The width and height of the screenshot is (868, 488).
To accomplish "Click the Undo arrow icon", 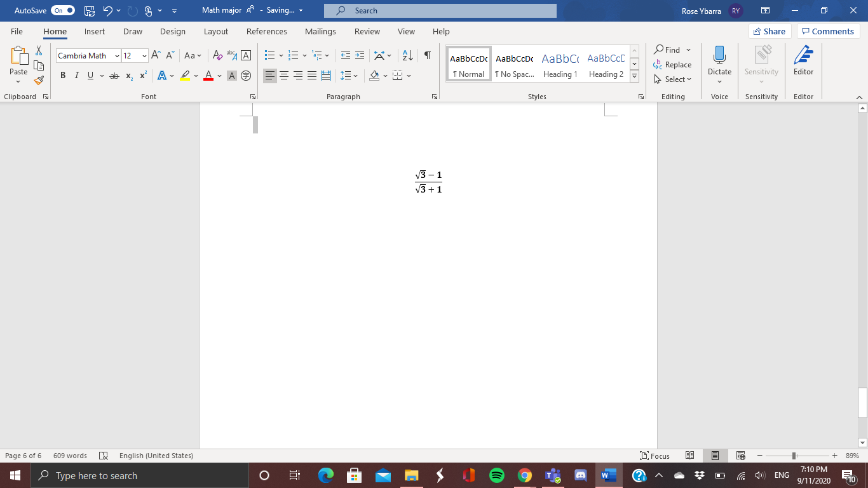I will coord(107,11).
